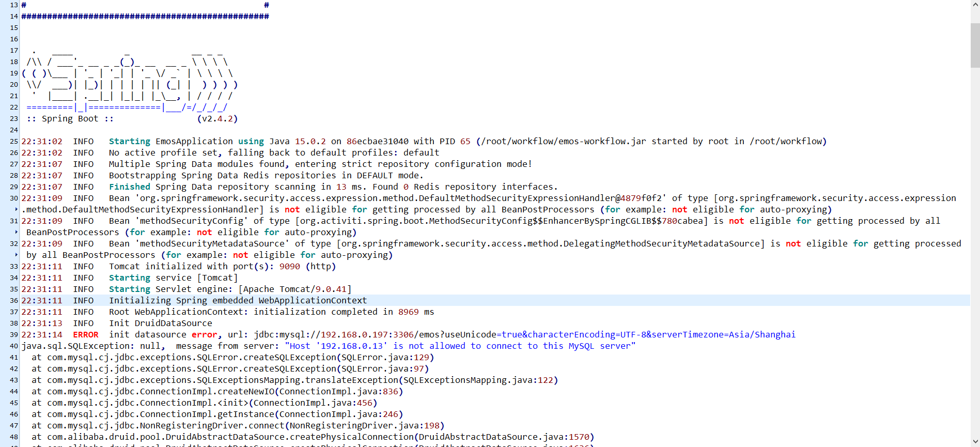980x447 pixels.
Task: Click 'SQLExceptionsMapping.java:122' stack trace entry
Action: pyautogui.click(x=478, y=380)
